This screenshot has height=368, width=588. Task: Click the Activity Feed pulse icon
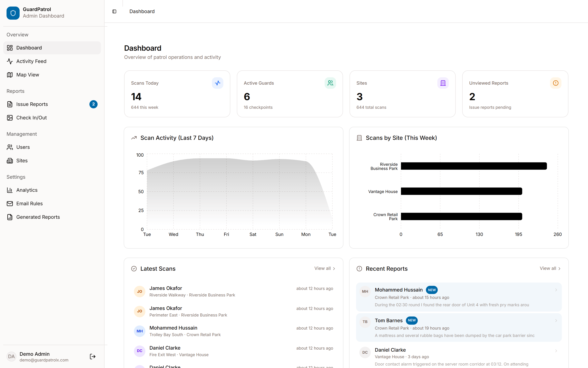click(x=10, y=61)
